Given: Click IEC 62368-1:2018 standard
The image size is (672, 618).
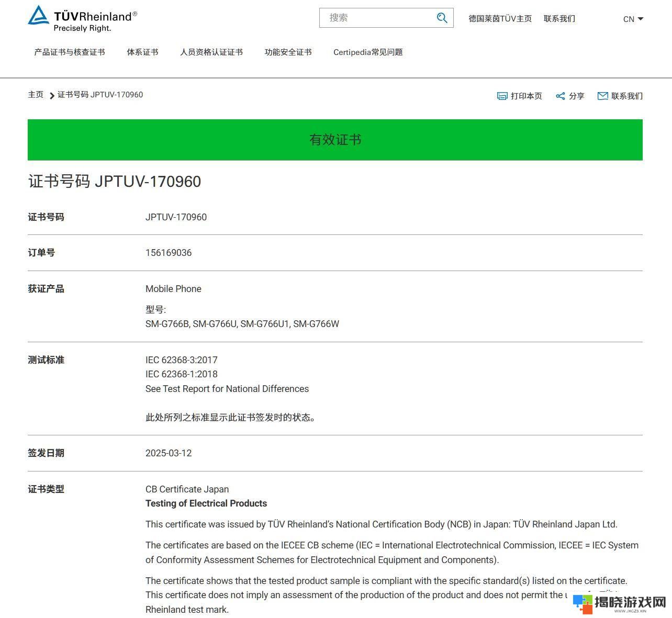Looking at the screenshot, I should tap(182, 374).
